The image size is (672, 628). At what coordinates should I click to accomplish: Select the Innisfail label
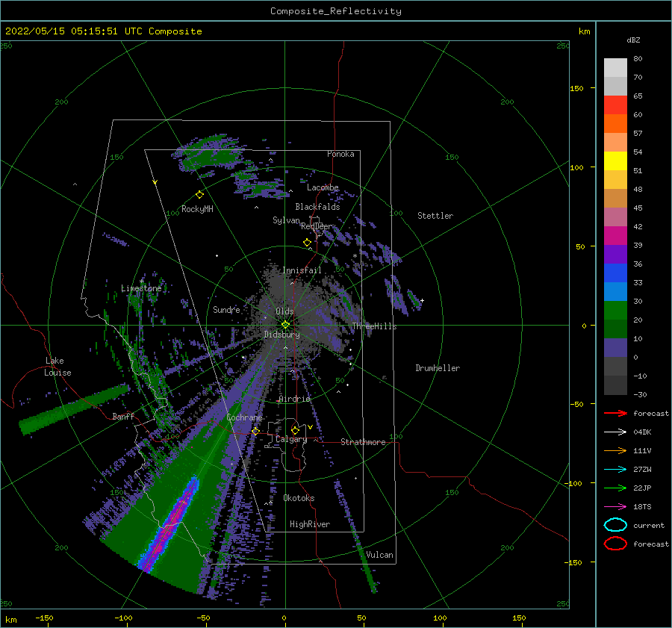pos(302,270)
